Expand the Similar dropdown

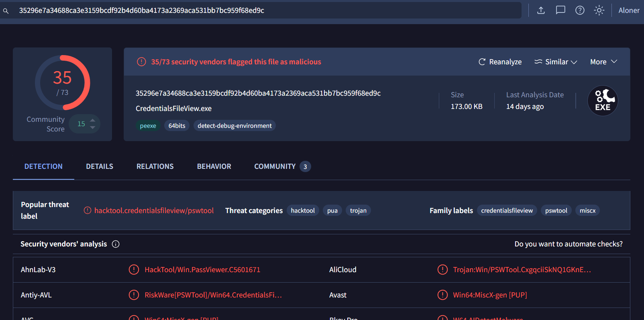click(x=556, y=62)
